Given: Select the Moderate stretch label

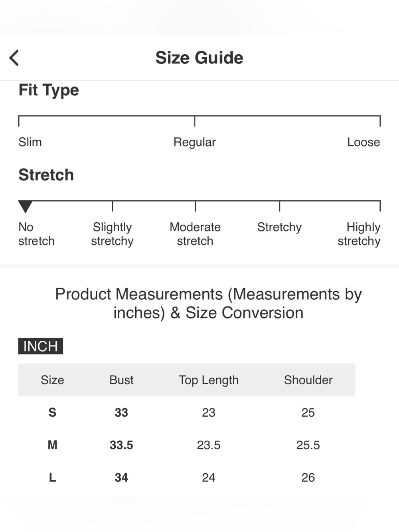Looking at the screenshot, I should (195, 234).
